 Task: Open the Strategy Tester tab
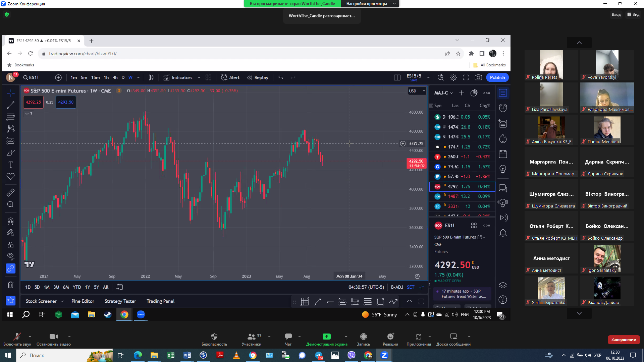pyautogui.click(x=120, y=301)
